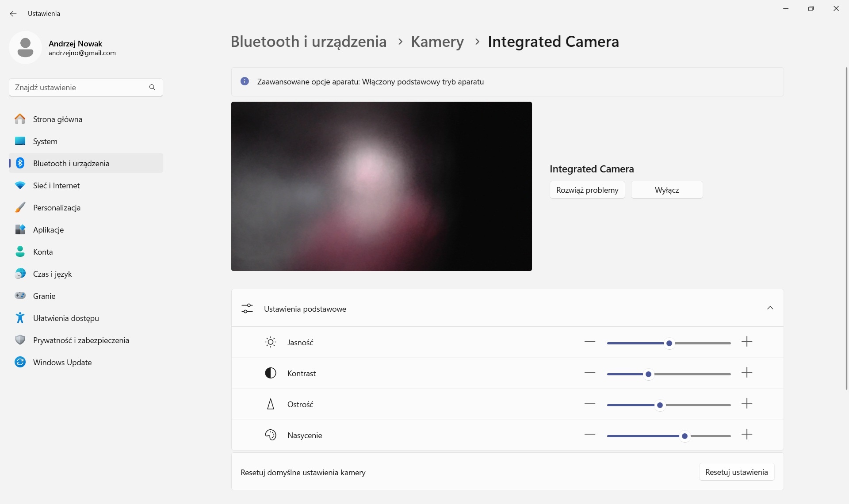Image resolution: width=849 pixels, height=504 pixels.
Task: Open Personalizacja settings page
Action: coord(57,208)
